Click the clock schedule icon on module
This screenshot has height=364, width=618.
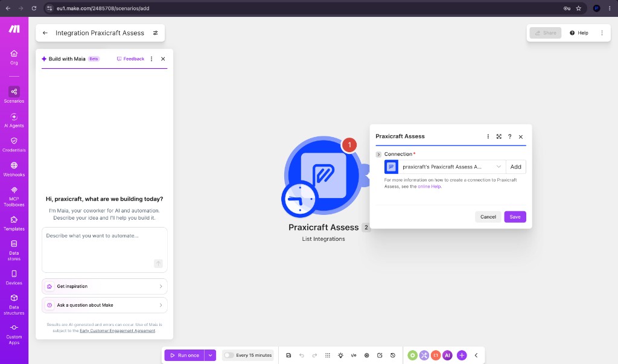click(x=299, y=199)
